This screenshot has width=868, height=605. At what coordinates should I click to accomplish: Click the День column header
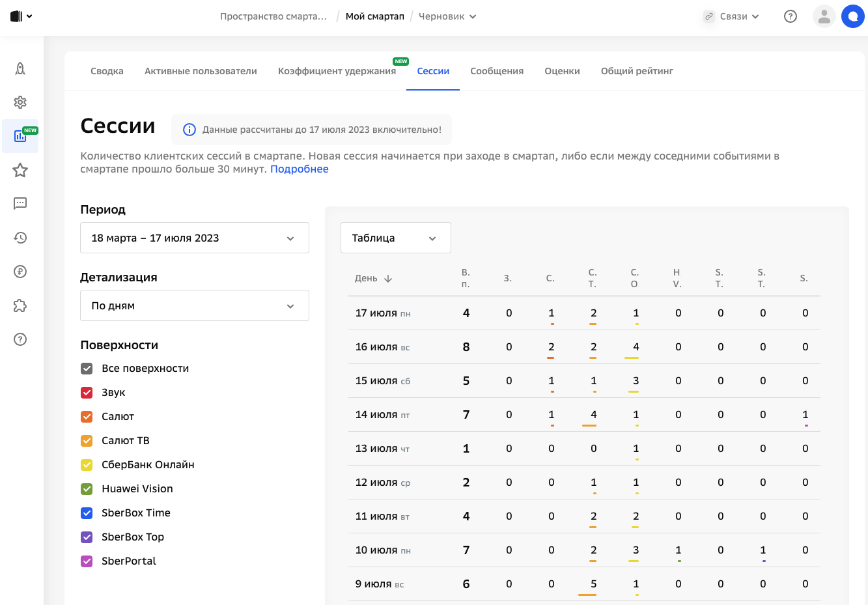coord(366,278)
